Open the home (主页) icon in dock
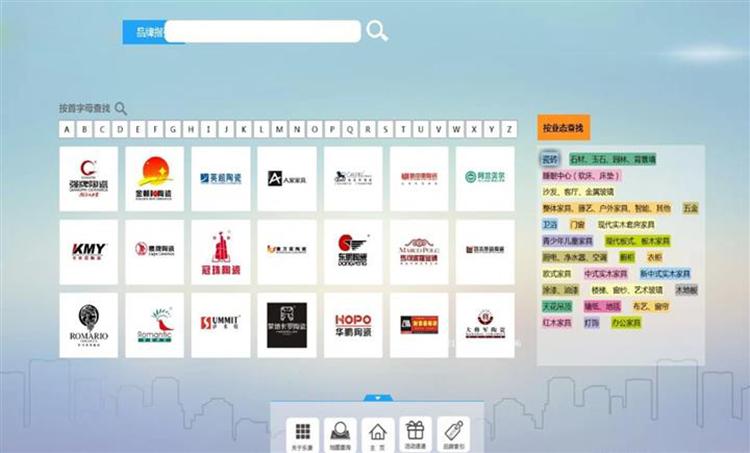750x453 pixels. pos(377,433)
